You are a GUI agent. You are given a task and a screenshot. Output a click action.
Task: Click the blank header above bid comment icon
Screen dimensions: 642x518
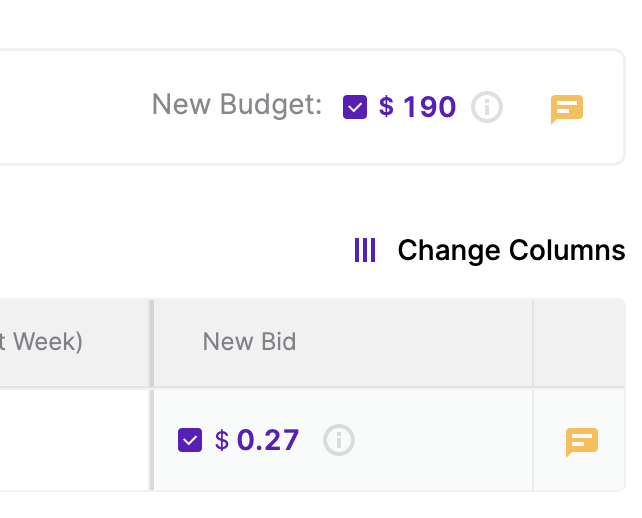[x=579, y=343]
